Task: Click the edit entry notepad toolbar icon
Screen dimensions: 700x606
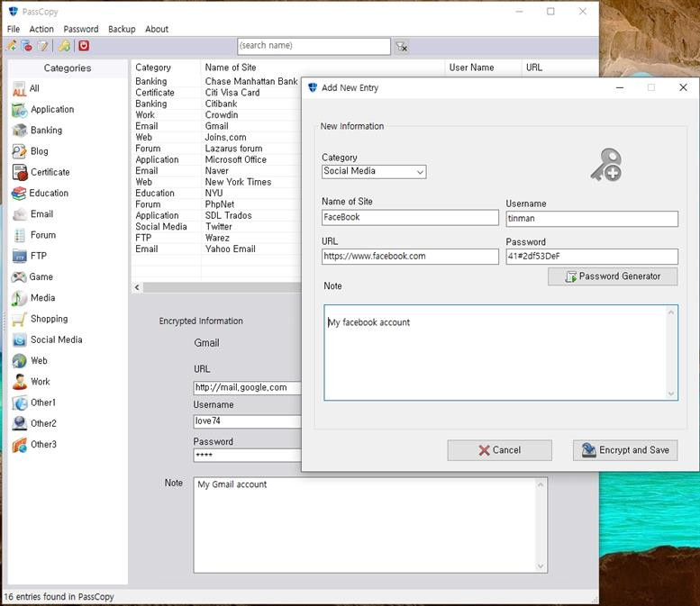Action: [41, 46]
